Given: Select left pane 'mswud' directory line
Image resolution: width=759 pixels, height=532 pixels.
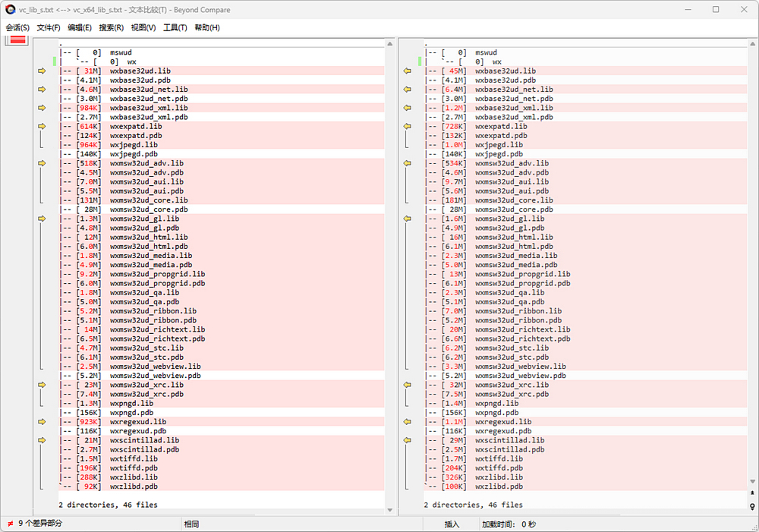Looking at the screenshot, I should (x=222, y=52).
